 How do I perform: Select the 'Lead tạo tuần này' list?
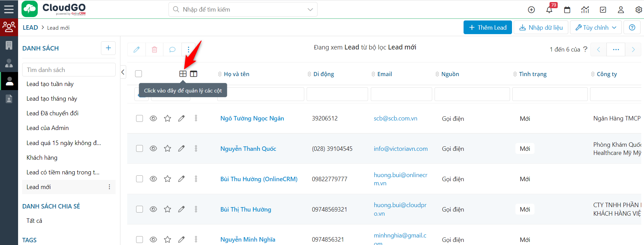click(x=50, y=84)
